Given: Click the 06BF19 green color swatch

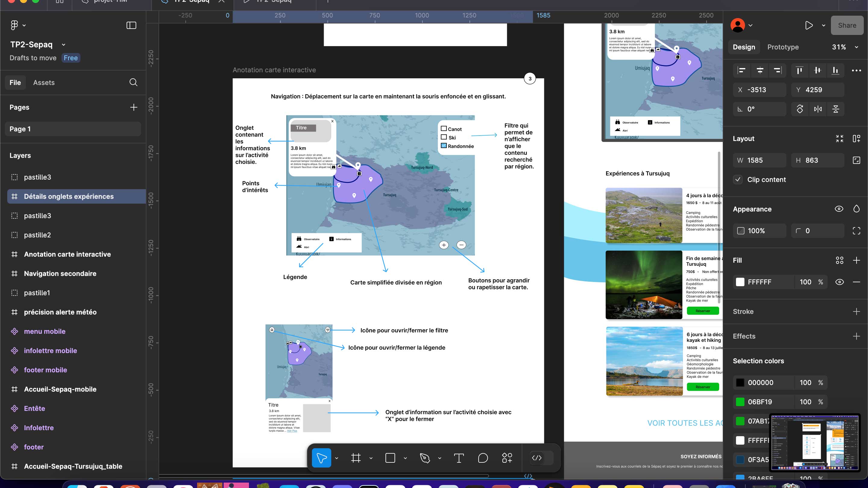Looking at the screenshot, I should coord(740,402).
